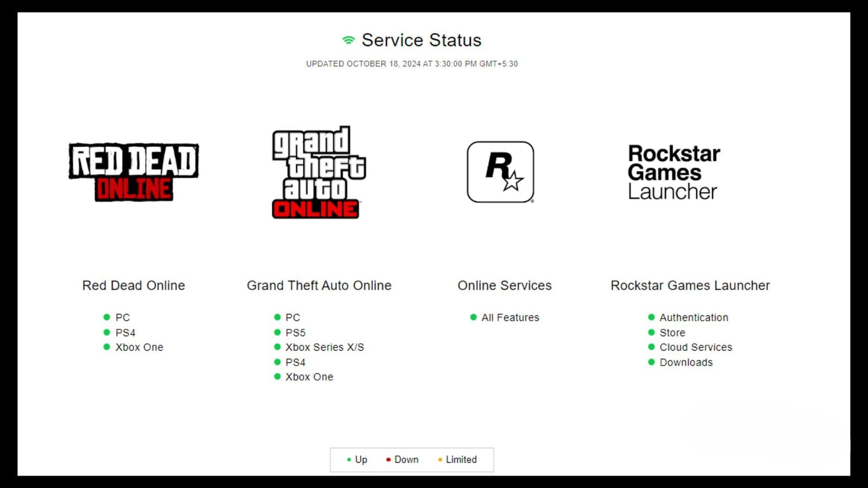Expand the Rockstar Games Launcher section
The height and width of the screenshot is (488, 868).
[x=690, y=285]
